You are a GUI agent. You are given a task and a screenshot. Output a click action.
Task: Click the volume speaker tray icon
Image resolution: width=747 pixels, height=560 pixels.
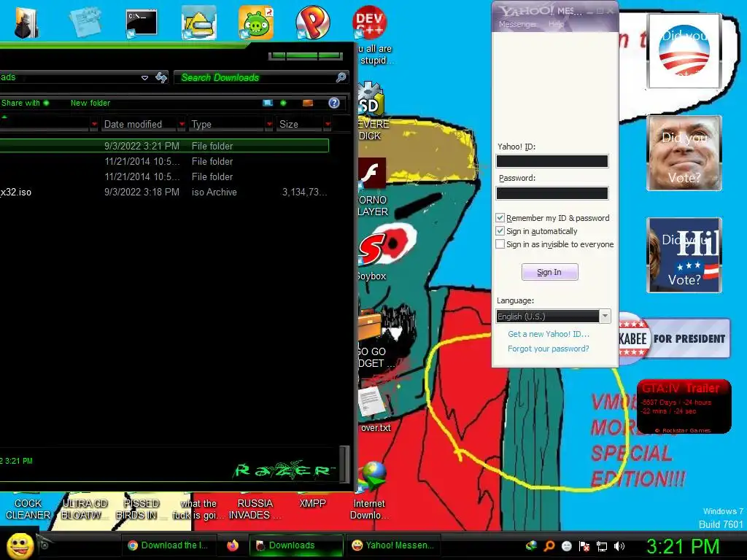(619, 546)
